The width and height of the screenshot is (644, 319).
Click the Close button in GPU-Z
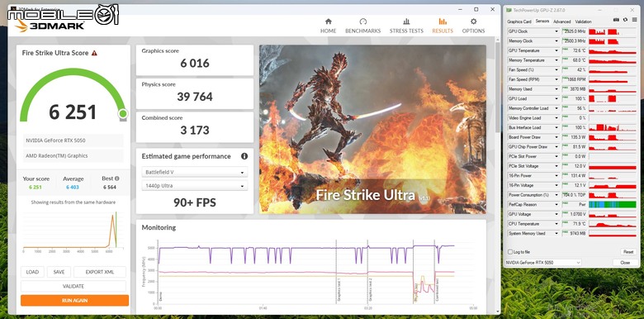pos(625,262)
